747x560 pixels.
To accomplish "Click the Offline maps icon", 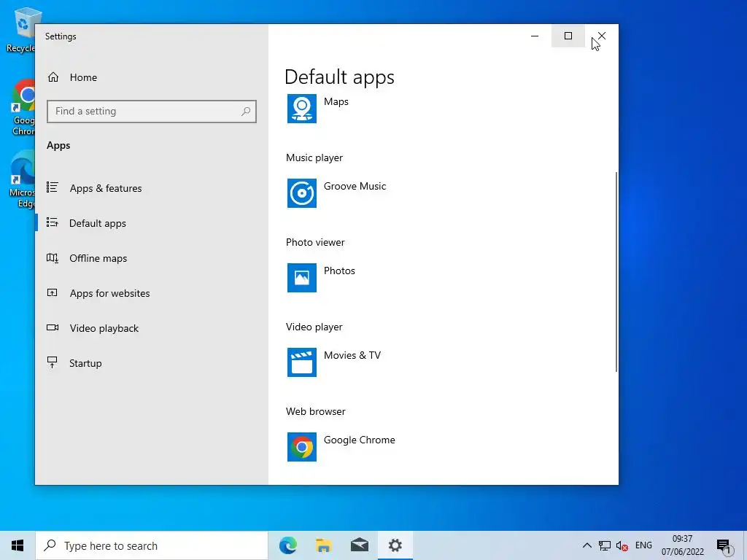I will coord(53,257).
